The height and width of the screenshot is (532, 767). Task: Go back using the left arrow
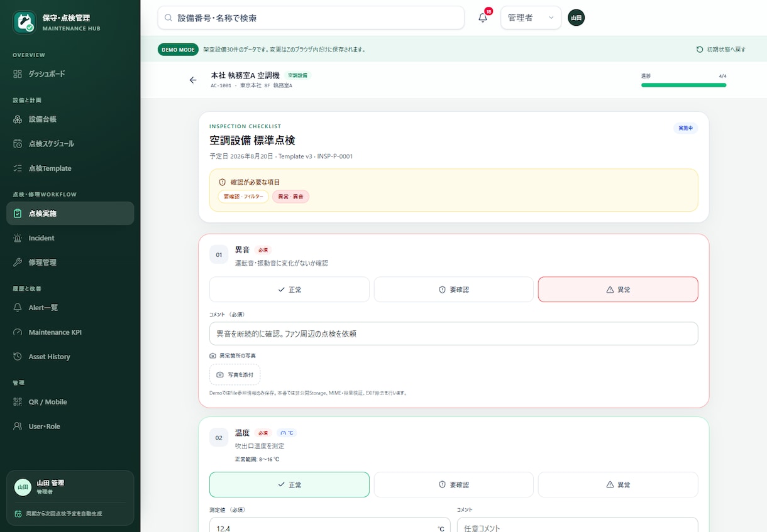coord(193,80)
